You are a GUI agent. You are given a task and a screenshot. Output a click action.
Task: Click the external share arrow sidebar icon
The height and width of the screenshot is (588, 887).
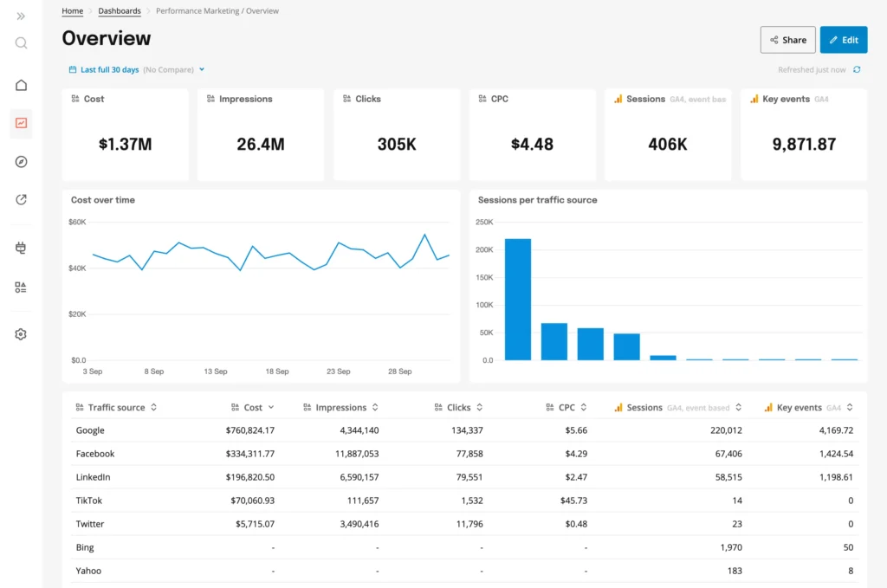tap(20, 200)
